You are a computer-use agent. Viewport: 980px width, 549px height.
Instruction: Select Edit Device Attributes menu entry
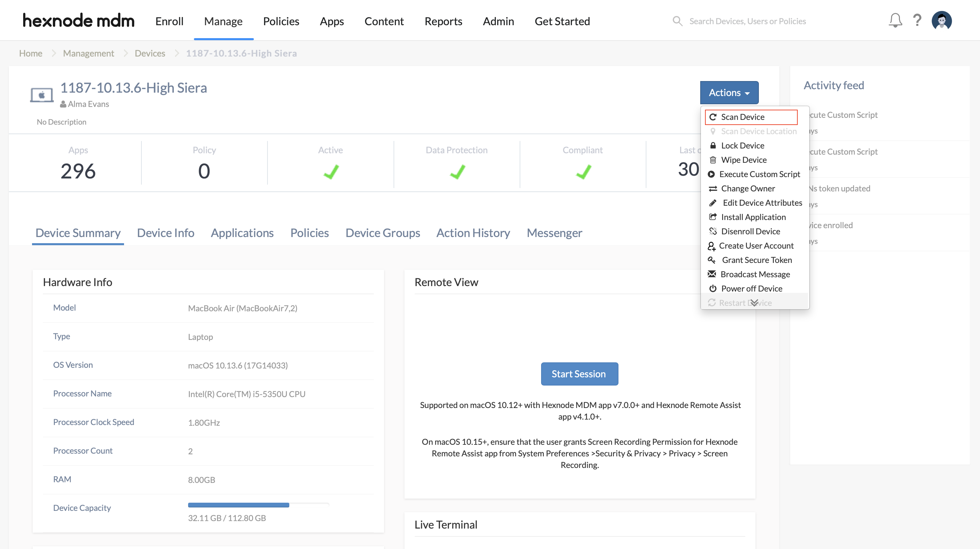(762, 203)
